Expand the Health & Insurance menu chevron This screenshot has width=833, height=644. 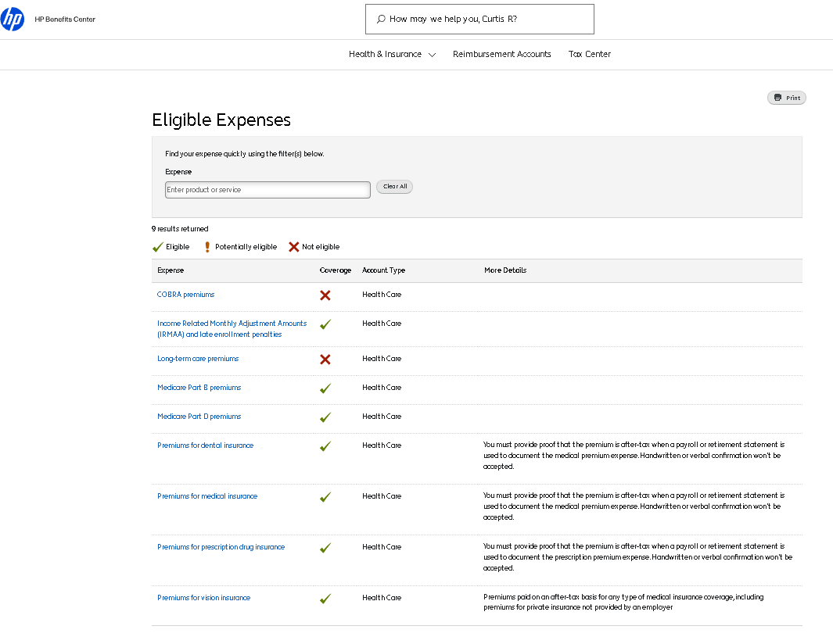[x=432, y=55]
